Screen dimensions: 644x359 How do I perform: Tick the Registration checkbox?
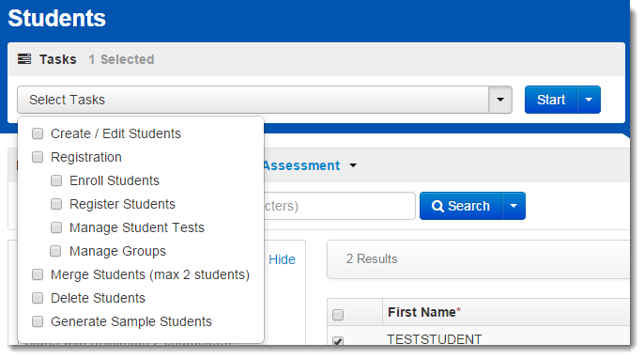(38, 157)
